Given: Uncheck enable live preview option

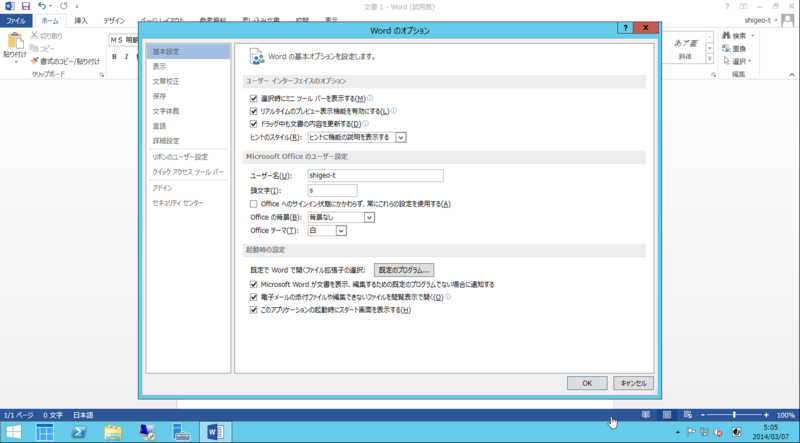Looking at the screenshot, I should [254, 111].
